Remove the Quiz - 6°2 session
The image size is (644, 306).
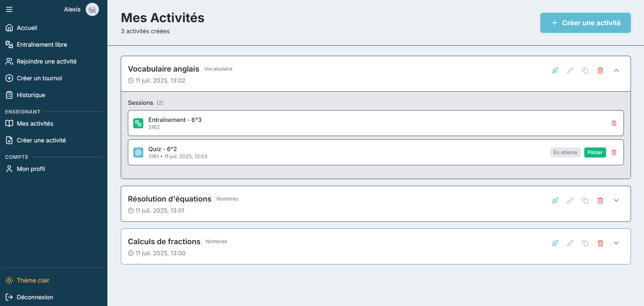pyautogui.click(x=614, y=152)
